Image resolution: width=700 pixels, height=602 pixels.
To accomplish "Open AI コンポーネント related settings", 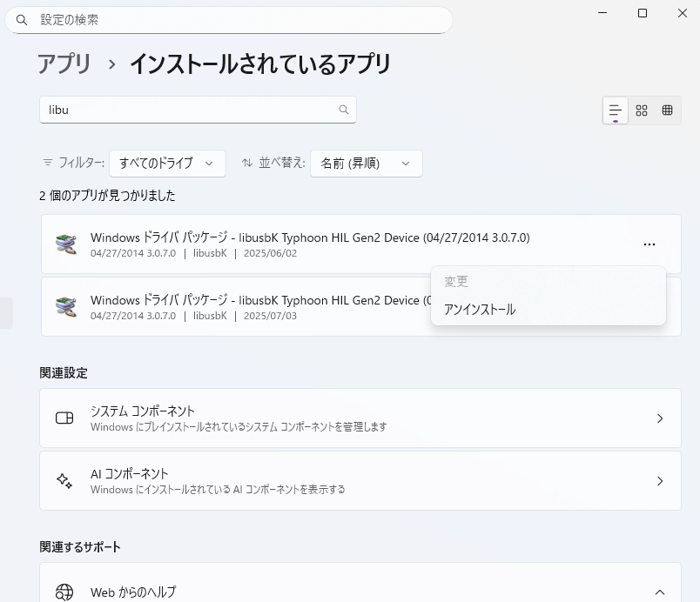I will [361, 480].
